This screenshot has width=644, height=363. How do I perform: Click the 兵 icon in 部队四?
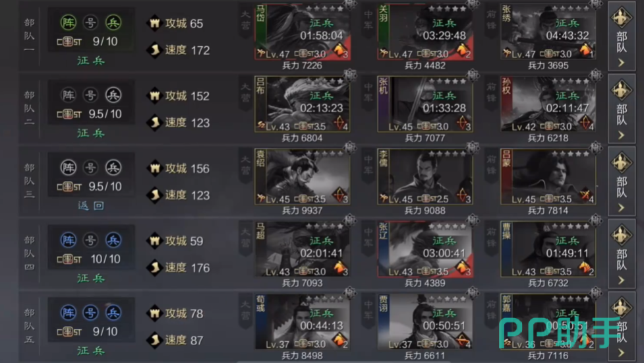pyautogui.click(x=113, y=240)
